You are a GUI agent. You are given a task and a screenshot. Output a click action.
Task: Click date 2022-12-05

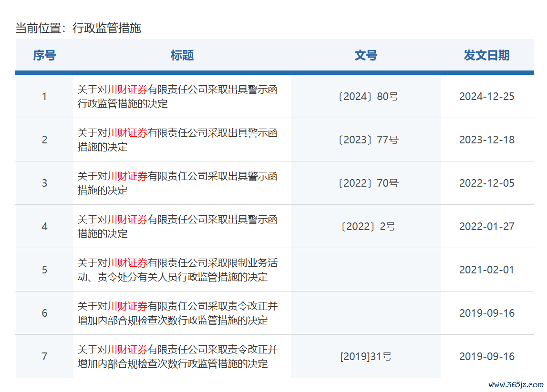click(x=486, y=183)
